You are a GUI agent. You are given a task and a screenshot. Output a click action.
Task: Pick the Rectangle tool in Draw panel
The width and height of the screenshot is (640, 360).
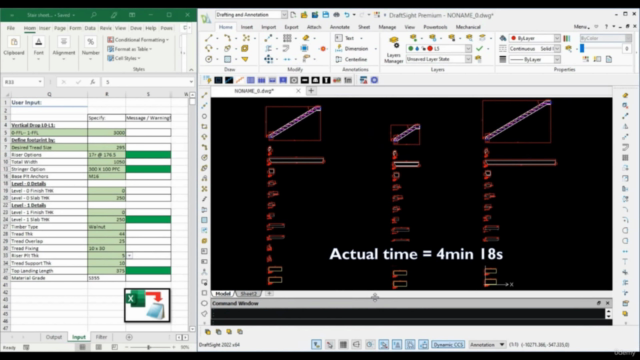point(227,59)
